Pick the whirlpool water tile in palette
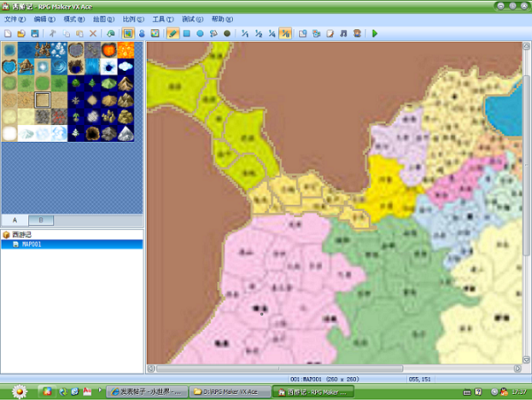Viewport: 532px width, 400px height. pyautogui.click(x=60, y=67)
